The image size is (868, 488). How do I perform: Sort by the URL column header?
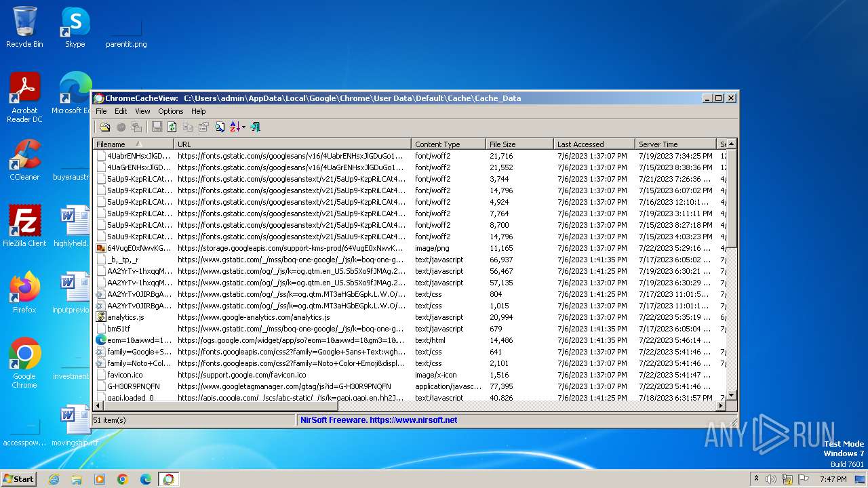[x=292, y=144]
